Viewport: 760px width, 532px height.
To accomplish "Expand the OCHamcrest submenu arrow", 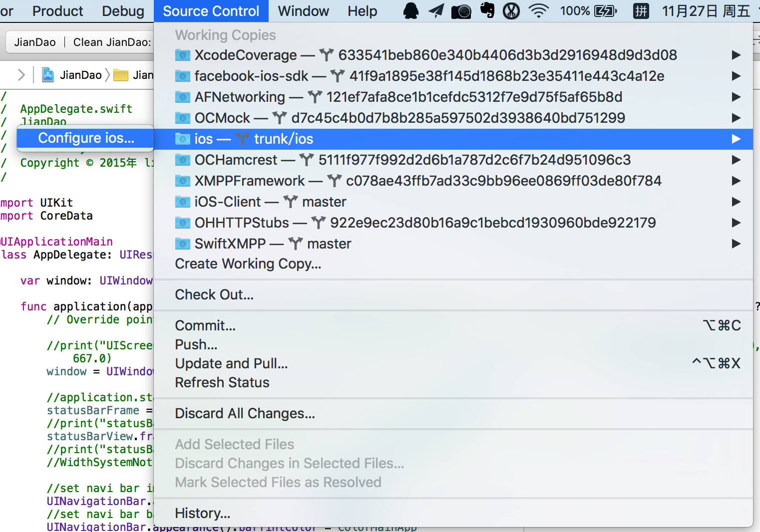I will [736, 160].
